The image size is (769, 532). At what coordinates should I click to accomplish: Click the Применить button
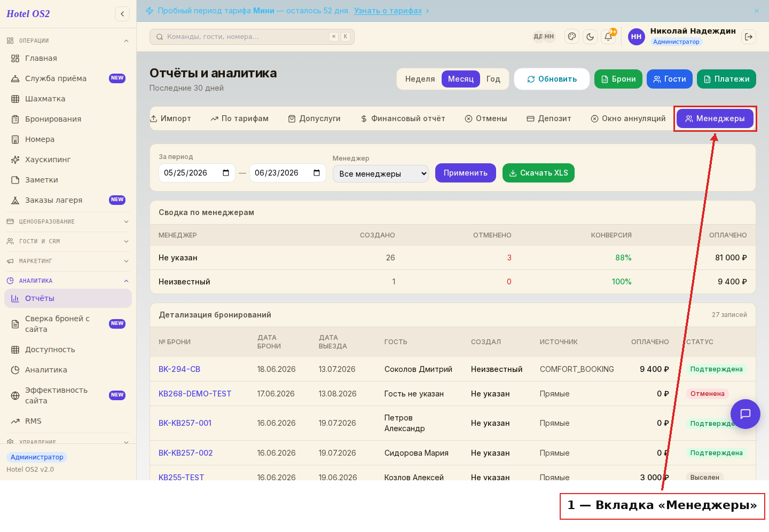click(465, 173)
